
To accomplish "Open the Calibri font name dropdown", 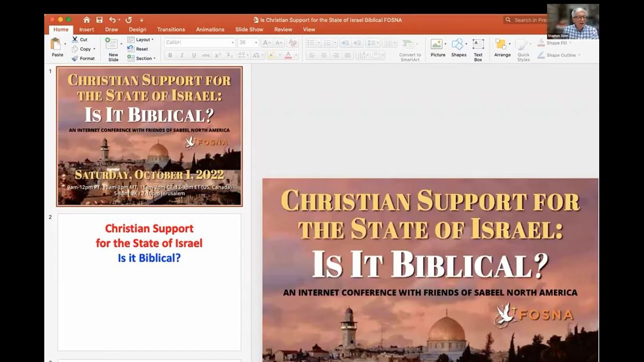I will (200, 43).
